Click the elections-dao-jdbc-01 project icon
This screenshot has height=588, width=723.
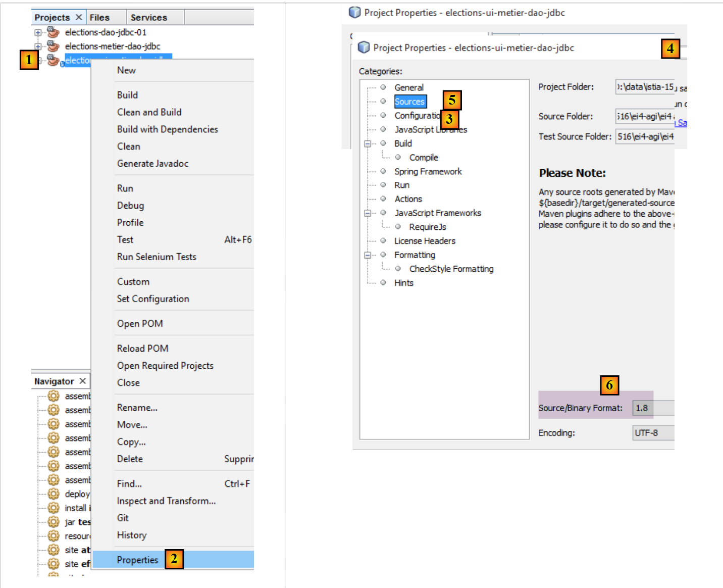(53, 32)
